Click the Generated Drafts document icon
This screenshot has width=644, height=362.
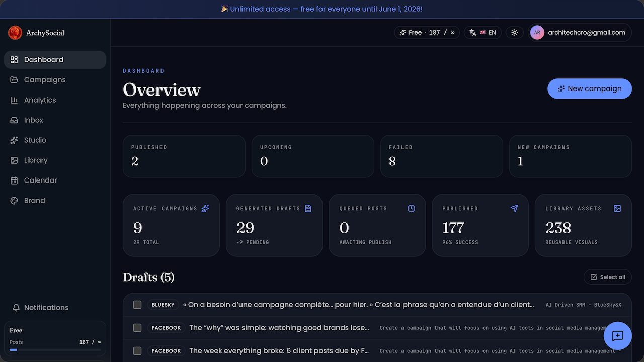click(308, 208)
